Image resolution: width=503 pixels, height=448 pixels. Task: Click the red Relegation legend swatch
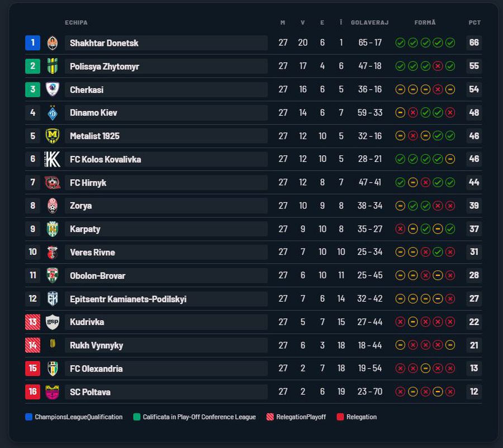coord(340,417)
